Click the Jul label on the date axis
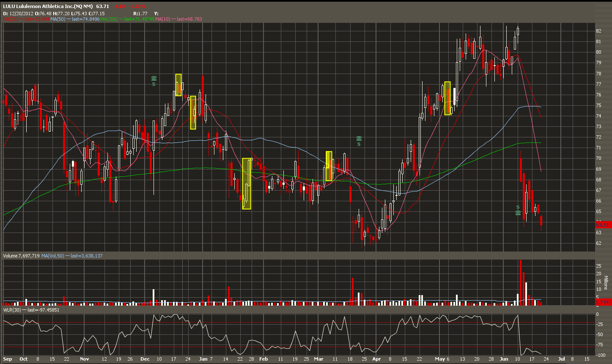Viewport: 612px width, 364px height. pyautogui.click(x=562, y=359)
